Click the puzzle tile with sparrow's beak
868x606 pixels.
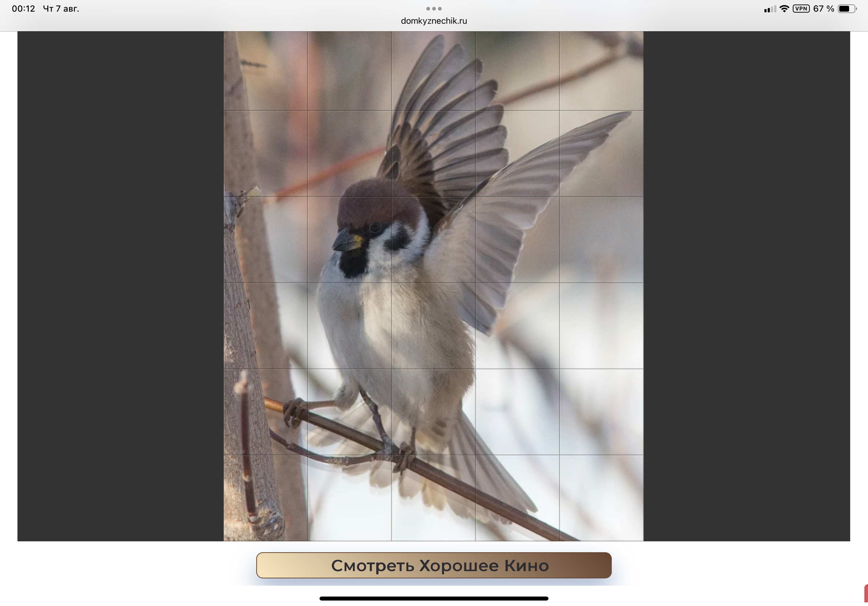point(349,239)
